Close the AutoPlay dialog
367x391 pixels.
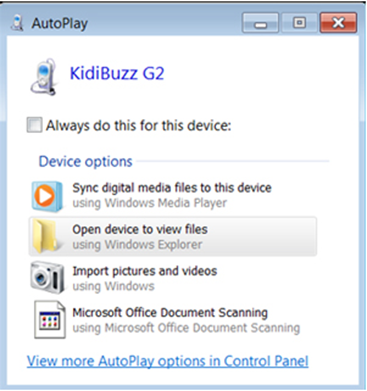point(338,23)
